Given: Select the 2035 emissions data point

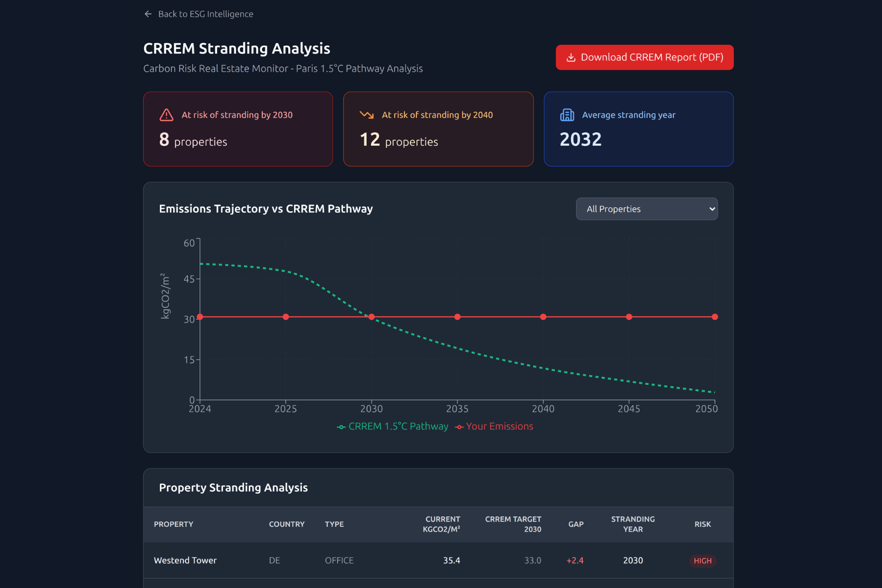Looking at the screenshot, I should coord(457,317).
